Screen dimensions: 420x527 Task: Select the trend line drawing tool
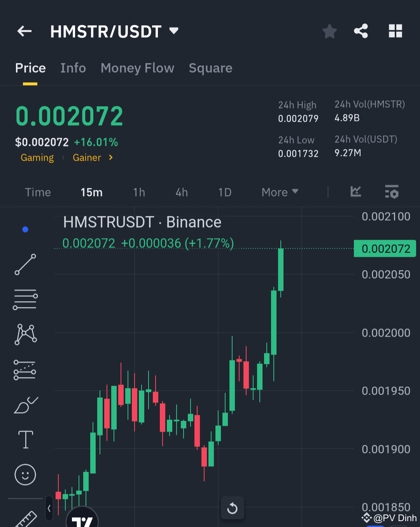coord(25,265)
